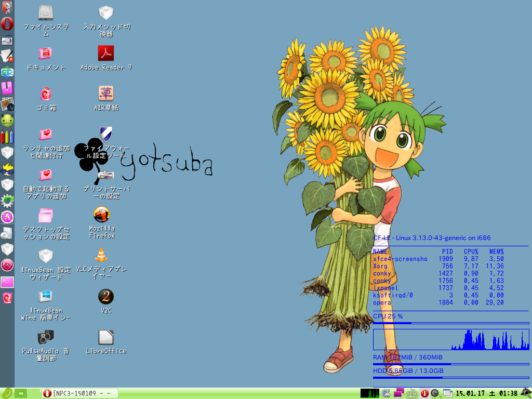This screenshot has width=532, height=399.
Task: Click the CPU usage history graph
Action: [x=451, y=339]
